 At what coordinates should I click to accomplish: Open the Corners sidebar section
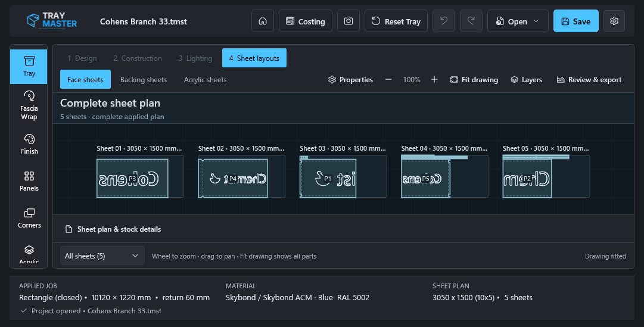[x=29, y=218]
